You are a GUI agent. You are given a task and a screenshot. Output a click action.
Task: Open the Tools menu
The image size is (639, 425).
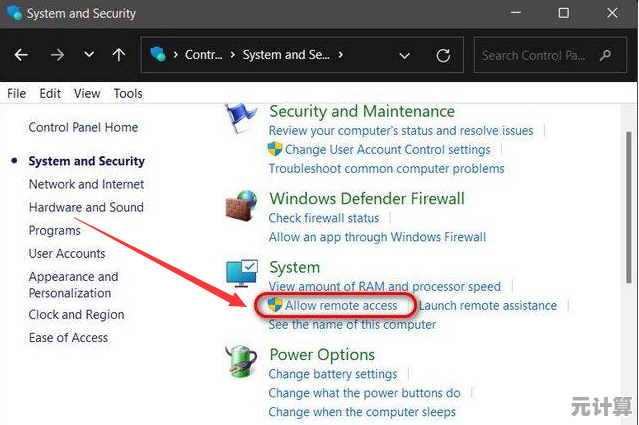click(128, 93)
